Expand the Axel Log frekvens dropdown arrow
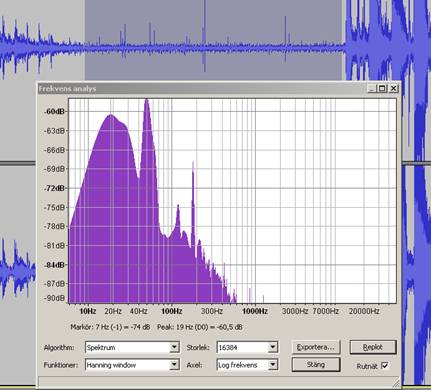The image size is (431, 390). tap(272, 365)
